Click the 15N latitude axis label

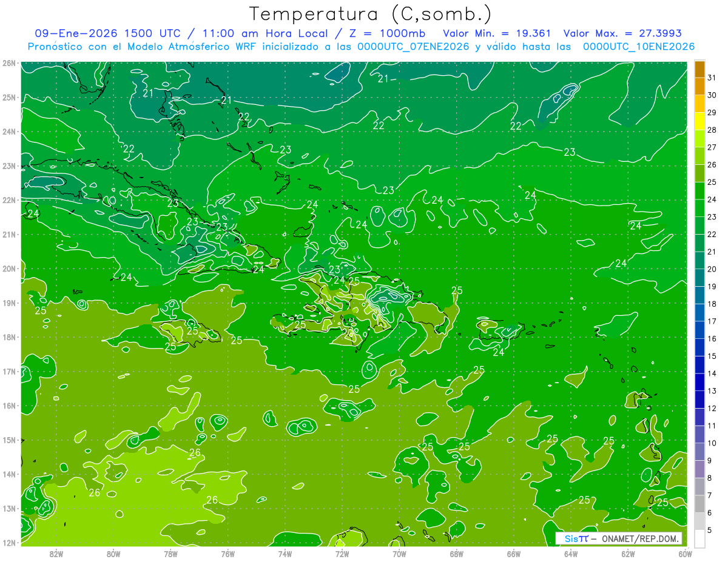[x=9, y=440]
